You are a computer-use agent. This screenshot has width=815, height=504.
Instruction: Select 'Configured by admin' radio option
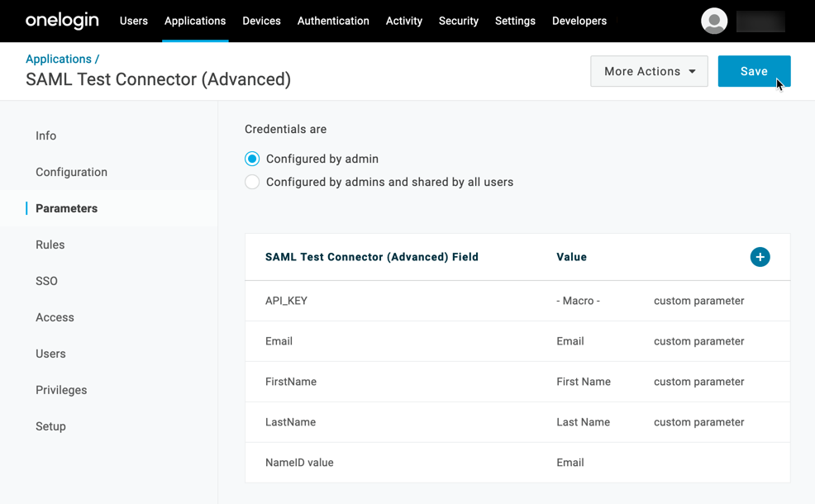point(252,159)
